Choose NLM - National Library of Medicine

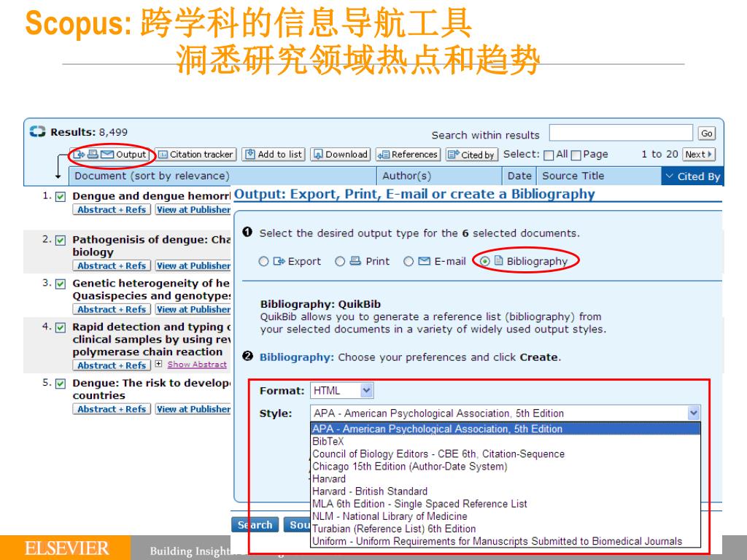click(506, 516)
